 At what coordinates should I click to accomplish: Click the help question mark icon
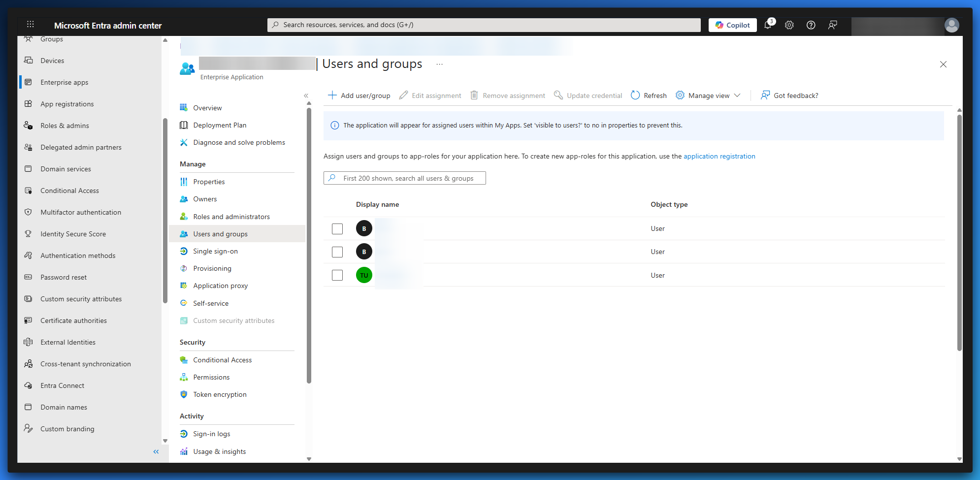(811, 25)
